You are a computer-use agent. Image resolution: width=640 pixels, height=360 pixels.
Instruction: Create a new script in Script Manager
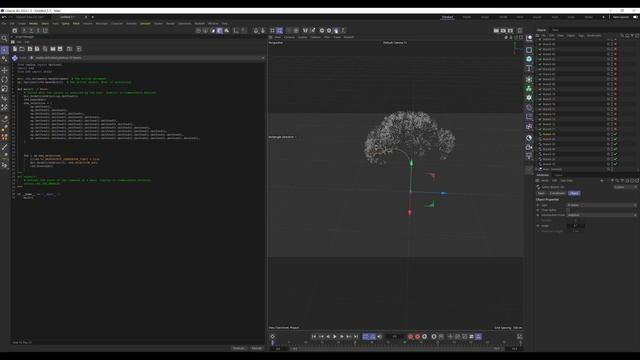coord(15,49)
